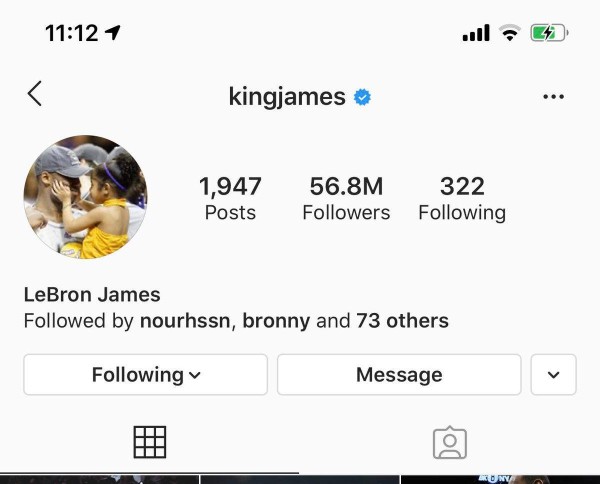
Task: Tap the back arrow icon
Action: (x=35, y=95)
